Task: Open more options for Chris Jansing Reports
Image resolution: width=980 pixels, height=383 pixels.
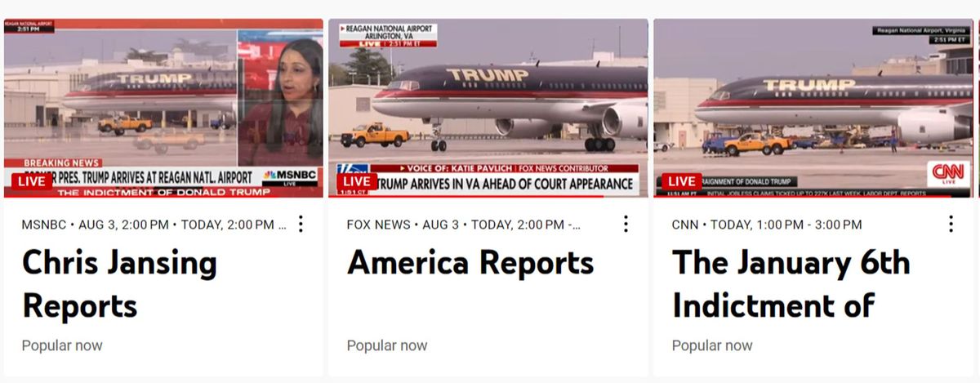Action: click(x=301, y=224)
